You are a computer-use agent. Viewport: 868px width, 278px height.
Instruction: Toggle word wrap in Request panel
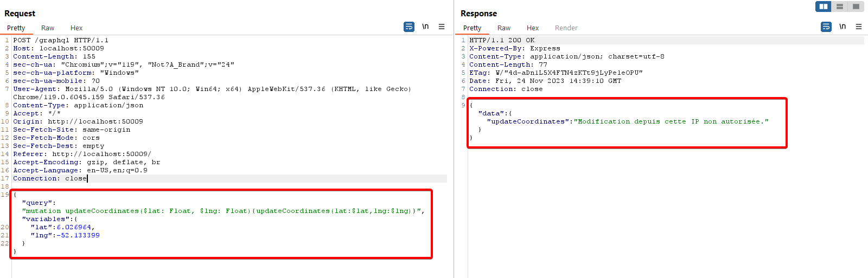[x=409, y=27]
